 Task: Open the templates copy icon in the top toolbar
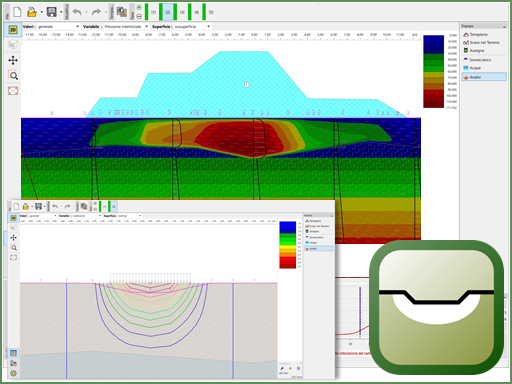coord(122,12)
